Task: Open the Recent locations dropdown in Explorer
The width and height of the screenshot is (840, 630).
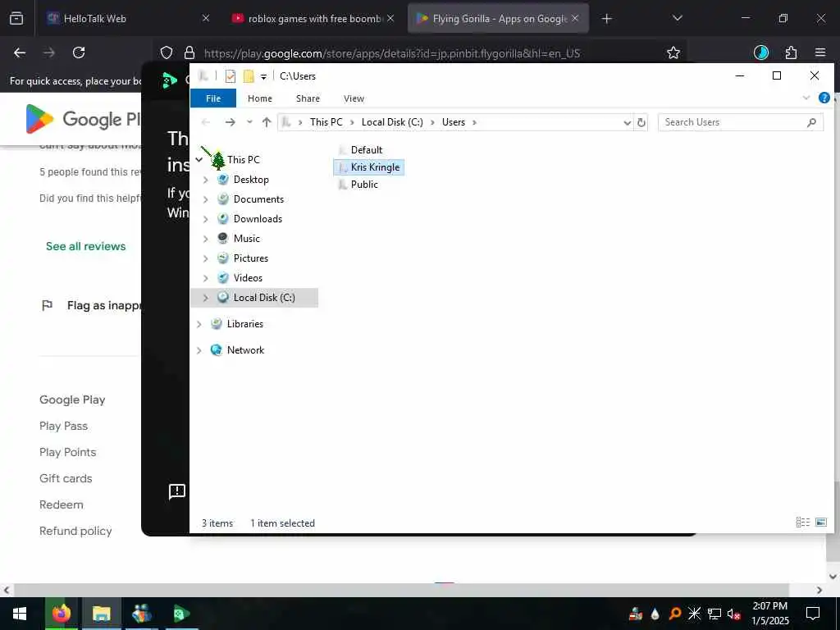Action: 249,123
